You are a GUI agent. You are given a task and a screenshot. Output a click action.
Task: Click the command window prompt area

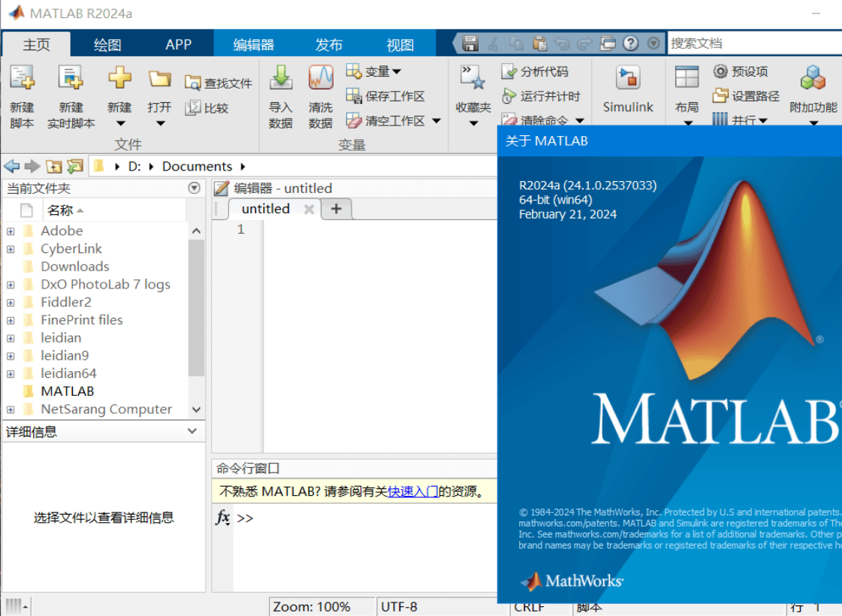(365, 548)
